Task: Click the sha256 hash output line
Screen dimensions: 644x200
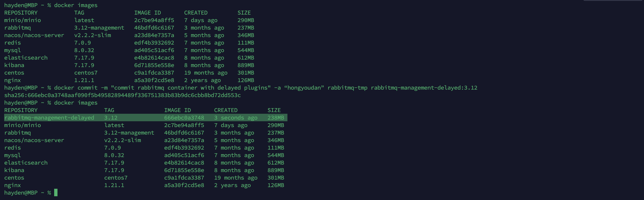Action: pyautogui.click(x=122, y=95)
